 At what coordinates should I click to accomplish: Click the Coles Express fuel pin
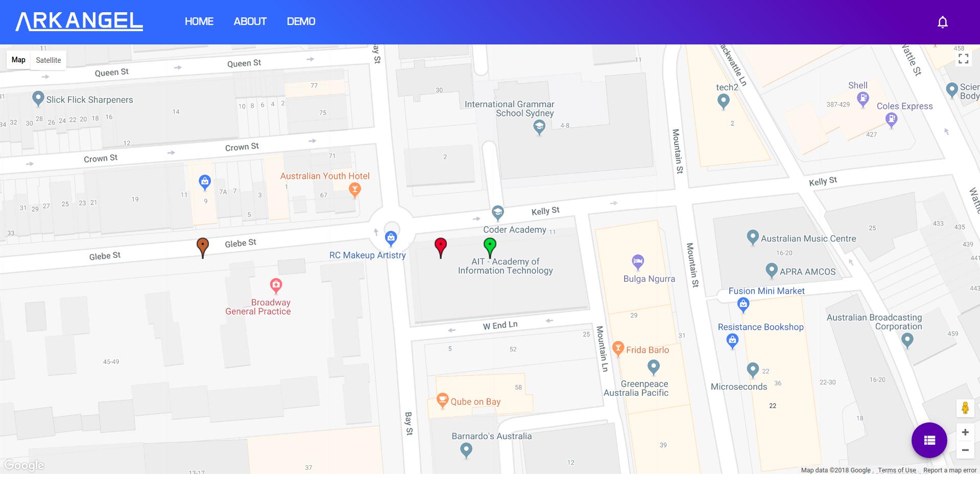891,120
